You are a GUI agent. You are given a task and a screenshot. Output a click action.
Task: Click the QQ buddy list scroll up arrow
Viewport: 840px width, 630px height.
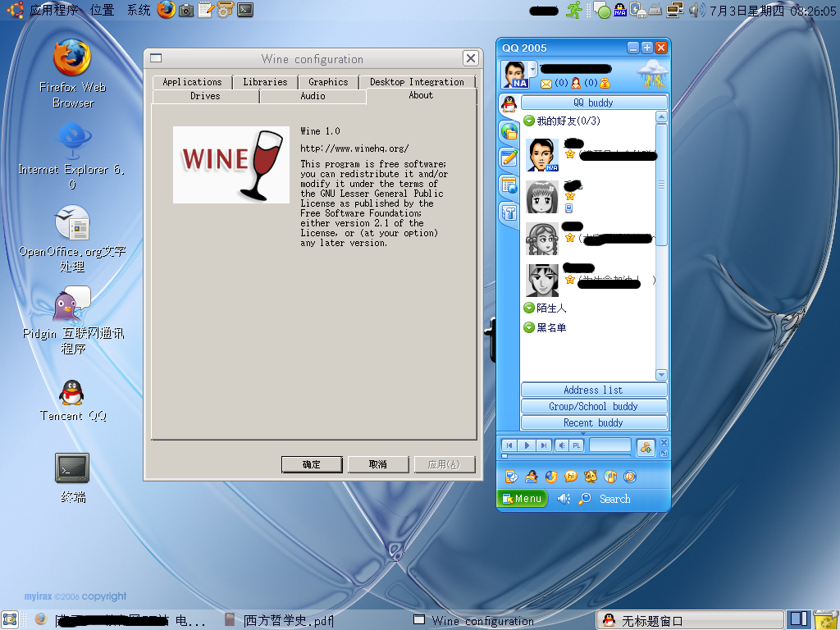(662, 116)
